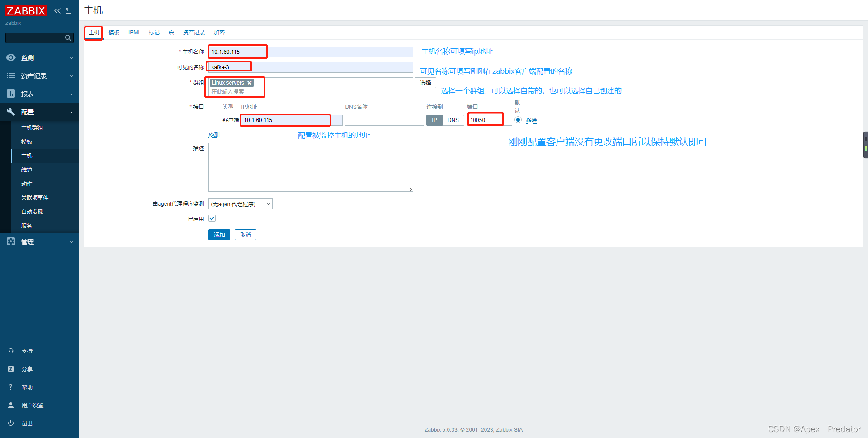Click the headset icon for 支持
The image size is (868, 438).
(x=11, y=351)
